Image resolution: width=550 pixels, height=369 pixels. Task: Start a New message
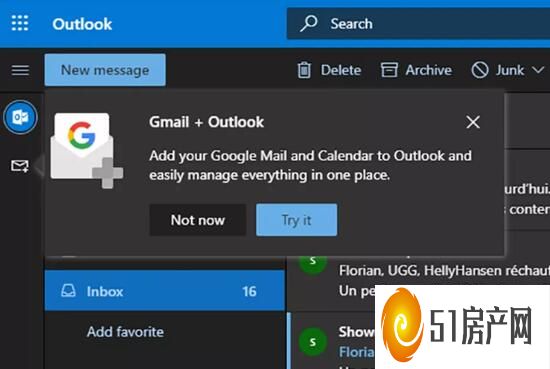[105, 70]
